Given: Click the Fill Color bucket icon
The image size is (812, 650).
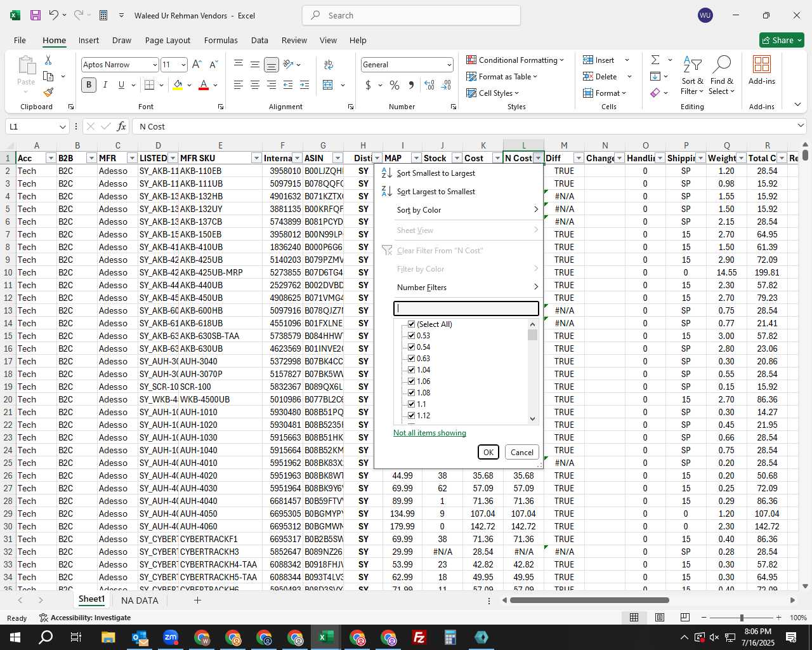Looking at the screenshot, I should coord(178,84).
